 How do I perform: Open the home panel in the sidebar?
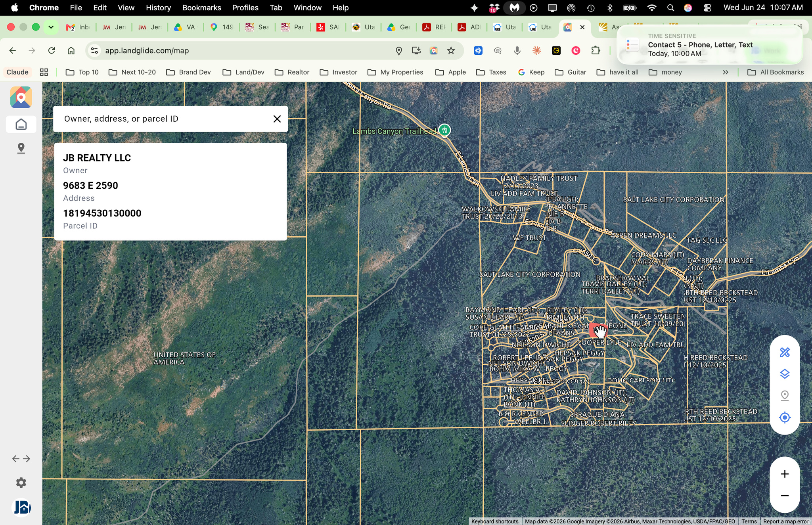click(21, 125)
